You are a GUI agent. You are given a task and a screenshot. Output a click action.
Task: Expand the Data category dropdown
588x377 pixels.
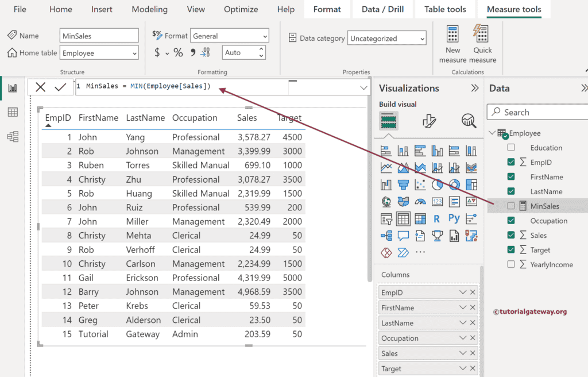pos(386,39)
